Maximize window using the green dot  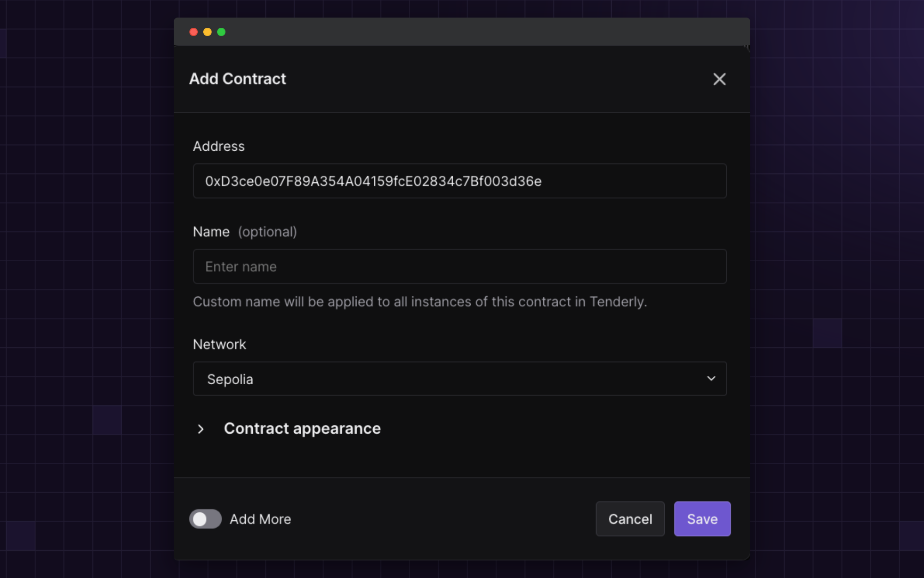click(x=221, y=32)
